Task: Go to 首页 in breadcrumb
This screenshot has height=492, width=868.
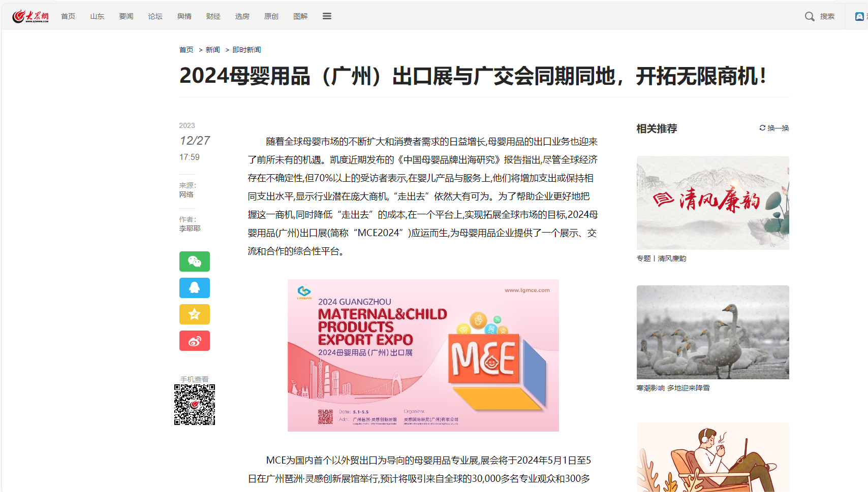Action: coord(186,50)
